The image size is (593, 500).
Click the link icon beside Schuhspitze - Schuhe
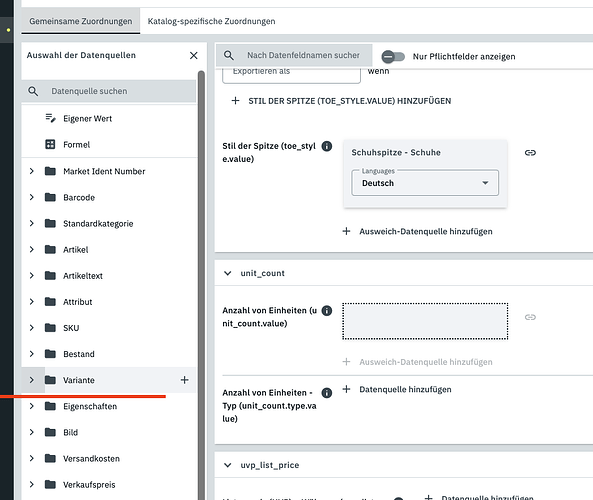530,152
